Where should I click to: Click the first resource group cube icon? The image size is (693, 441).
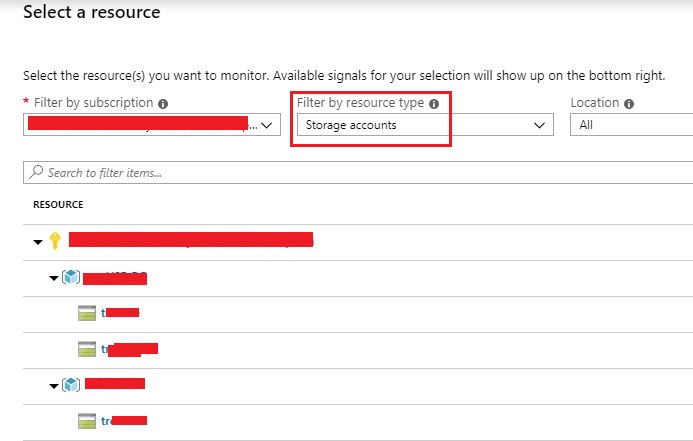pyautogui.click(x=70, y=277)
